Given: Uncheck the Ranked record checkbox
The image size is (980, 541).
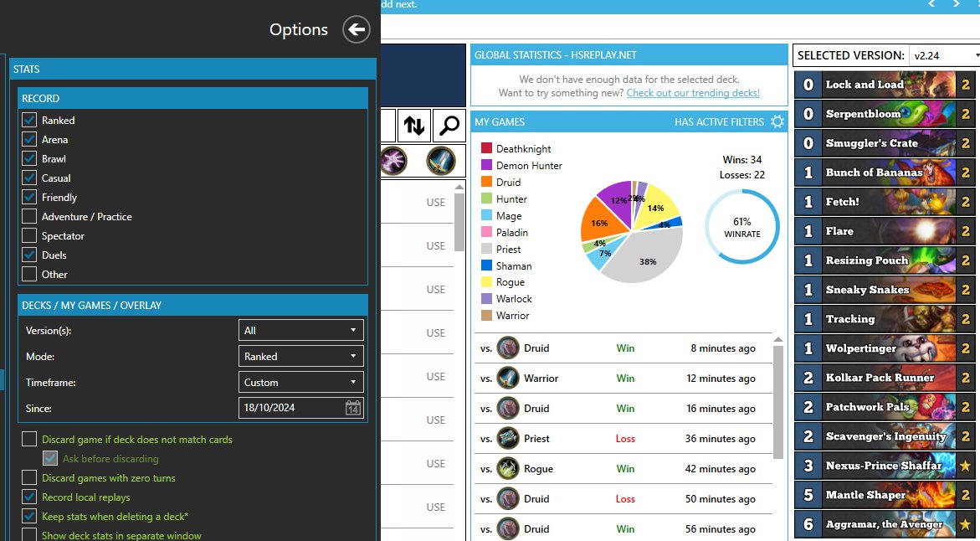Looking at the screenshot, I should pyautogui.click(x=29, y=120).
